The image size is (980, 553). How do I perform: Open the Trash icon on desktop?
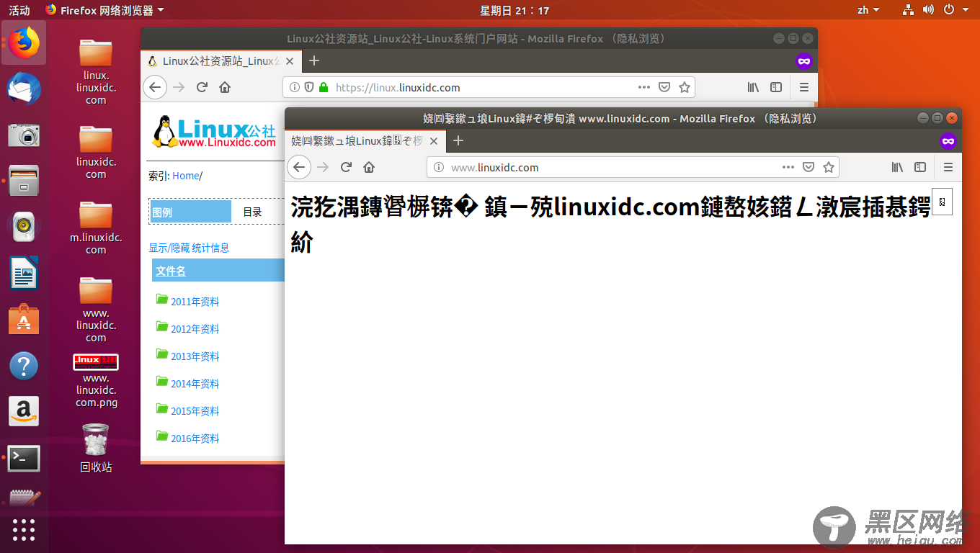click(x=96, y=447)
